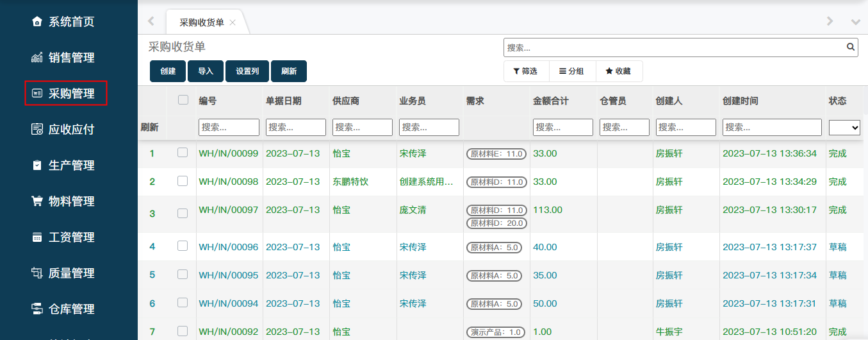Click the magnifier icon in search bar
The width and height of the screenshot is (868, 340).
851,47
